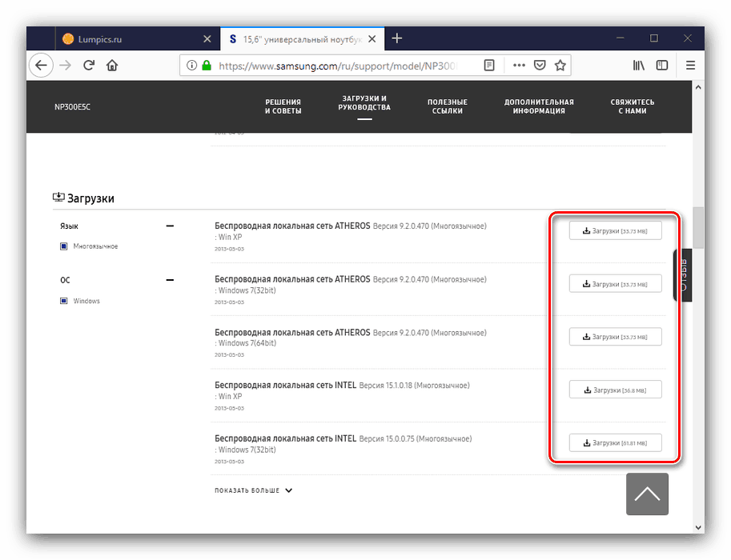Open the browser home page icon
The height and width of the screenshot is (560, 731).
pos(112,66)
